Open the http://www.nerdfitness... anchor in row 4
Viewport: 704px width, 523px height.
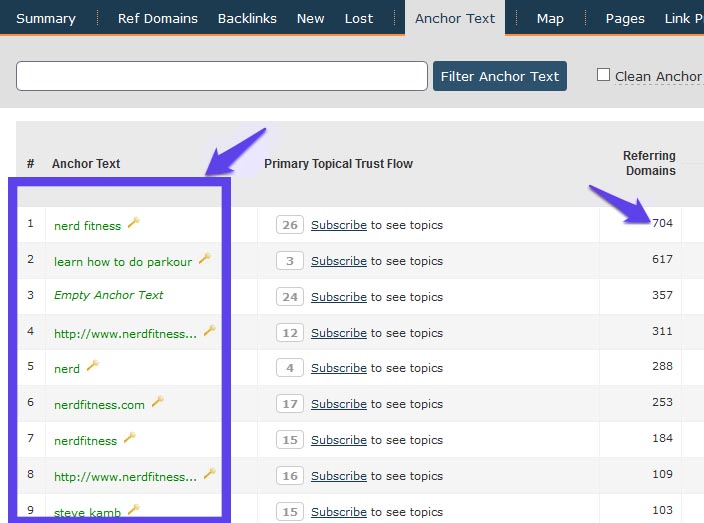tap(125, 334)
